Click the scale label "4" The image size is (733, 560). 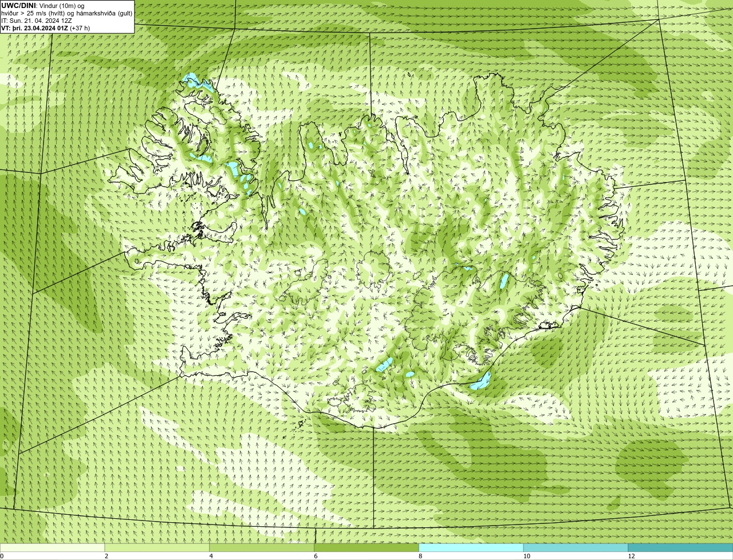[211, 556]
